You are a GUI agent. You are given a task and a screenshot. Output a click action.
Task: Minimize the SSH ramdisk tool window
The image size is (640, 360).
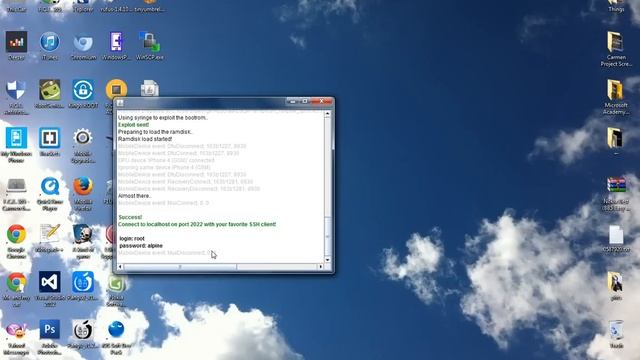pos(292,101)
